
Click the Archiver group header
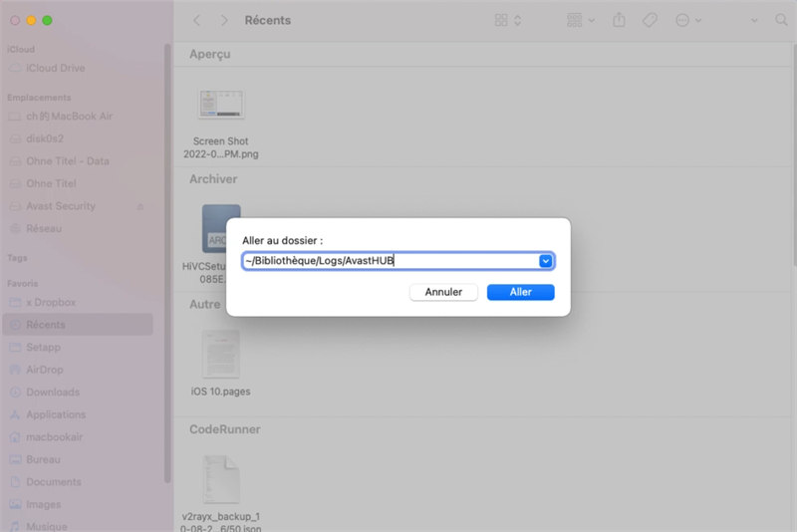click(213, 179)
